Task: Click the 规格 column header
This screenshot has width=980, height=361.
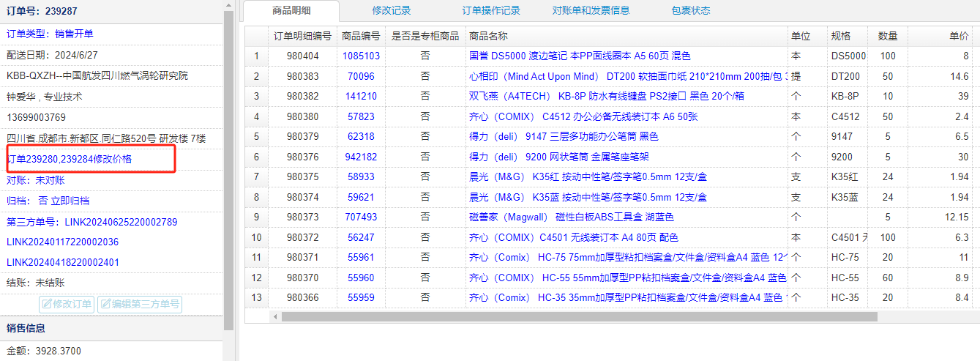Action: pos(848,36)
